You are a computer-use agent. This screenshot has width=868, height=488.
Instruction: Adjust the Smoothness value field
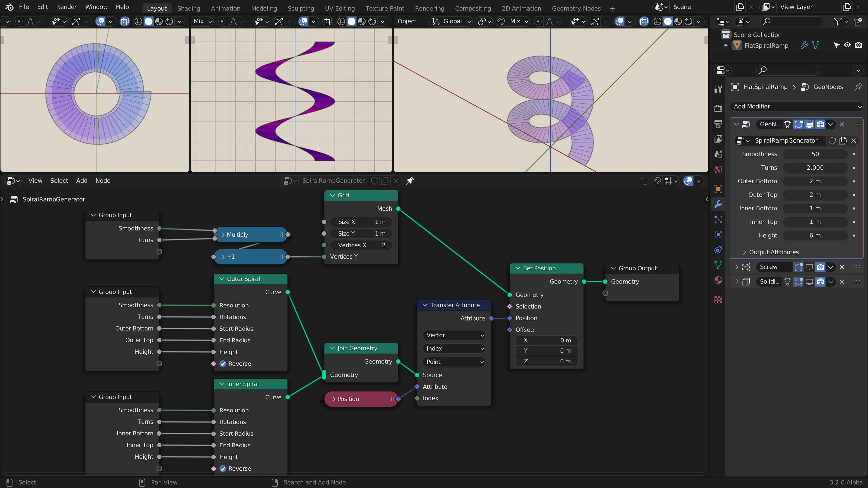pyautogui.click(x=815, y=154)
